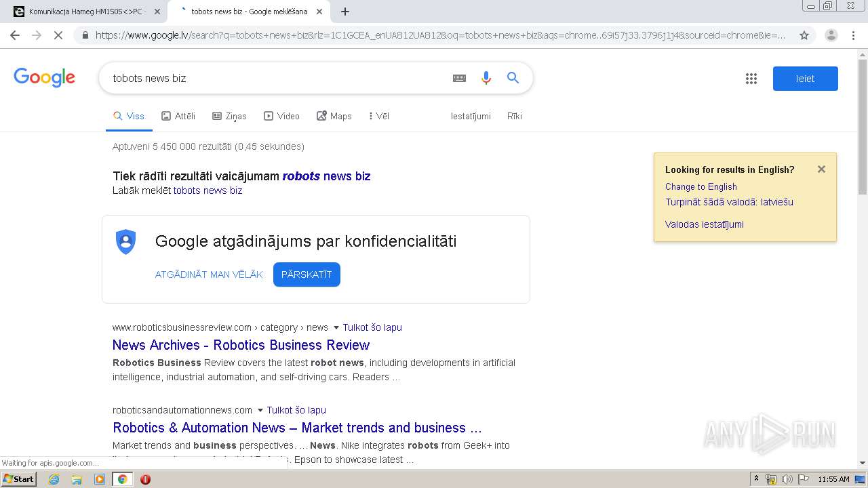Viewport: 868px width, 488px height.
Task: Click Change to English link
Action: tap(701, 186)
